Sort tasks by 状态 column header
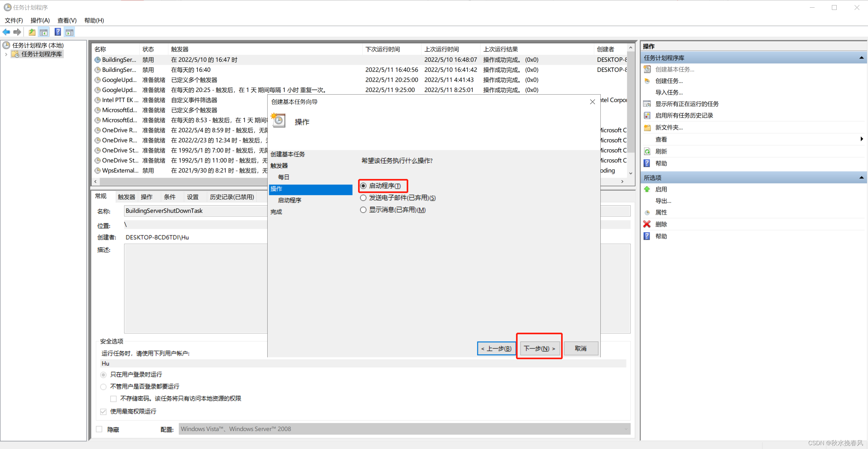The width and height of the screenshot is (868, 449). pyautogui.click(x=153, y=49)
